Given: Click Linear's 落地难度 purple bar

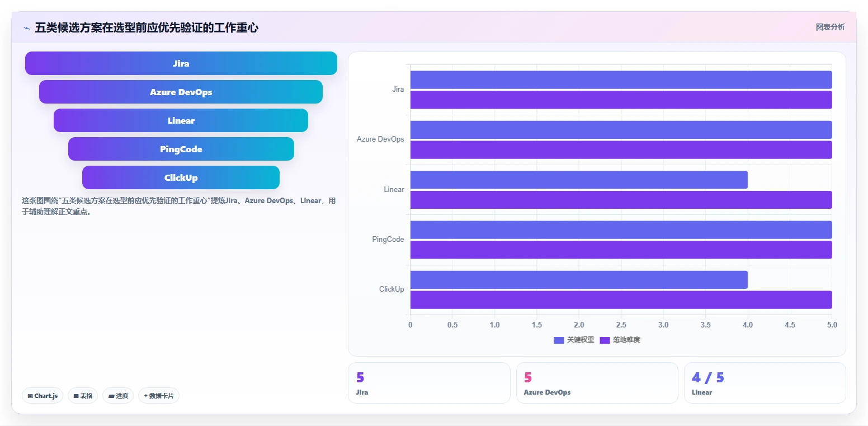Looking at the screenshot, I should pyautogui.click(x=621, y=200).
